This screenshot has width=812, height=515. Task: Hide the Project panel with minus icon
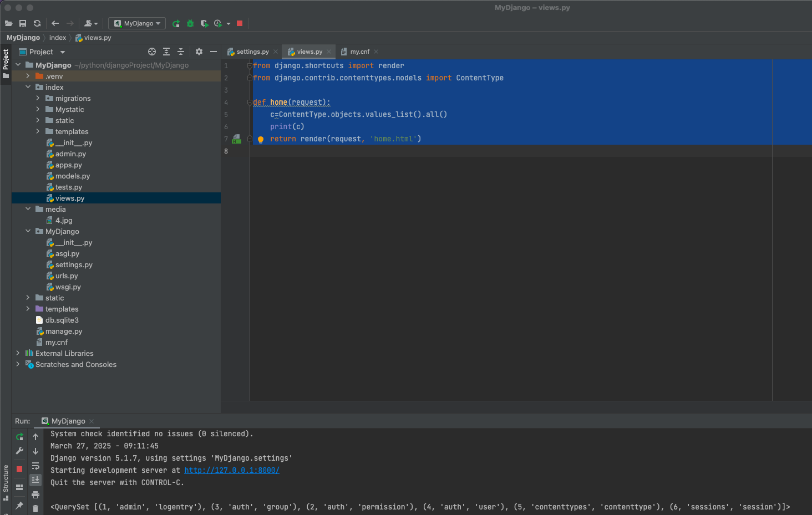[214, 52]
